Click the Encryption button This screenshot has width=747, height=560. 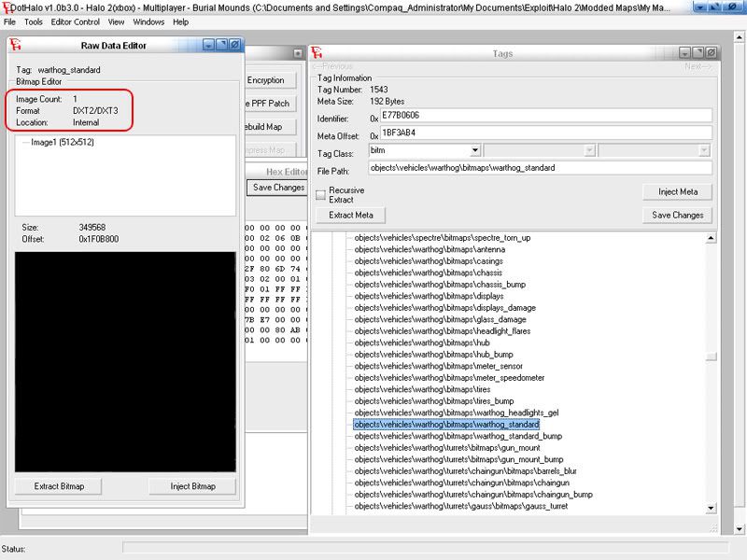coord(270,80)
